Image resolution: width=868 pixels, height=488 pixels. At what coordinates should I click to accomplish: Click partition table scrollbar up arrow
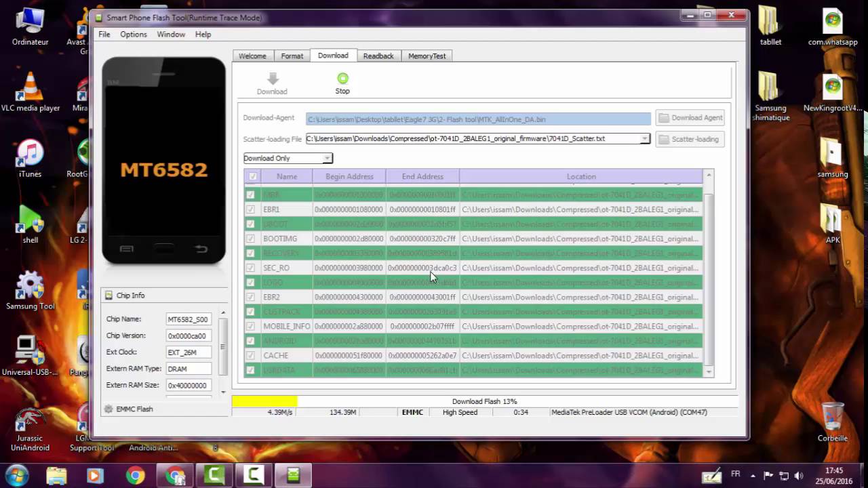coord(709,176)
